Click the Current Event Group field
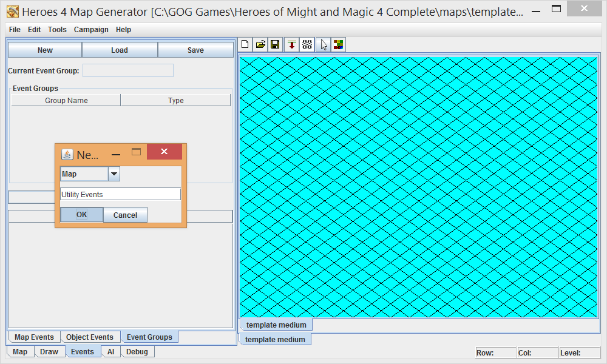 (x=128, y=70)
